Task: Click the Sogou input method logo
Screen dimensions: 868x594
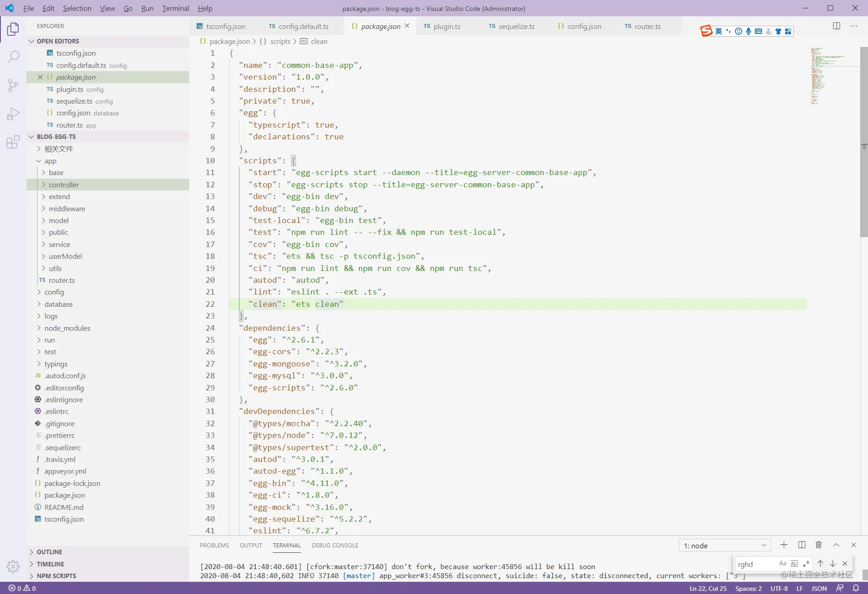Action: click(x=706, y=31)
